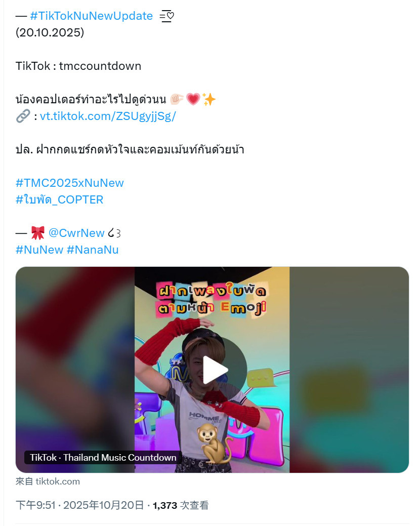Visit the @CwrNew profile mention
Image resolution: width=420 pixels, height=526 pixels.
tap(76, 233)
